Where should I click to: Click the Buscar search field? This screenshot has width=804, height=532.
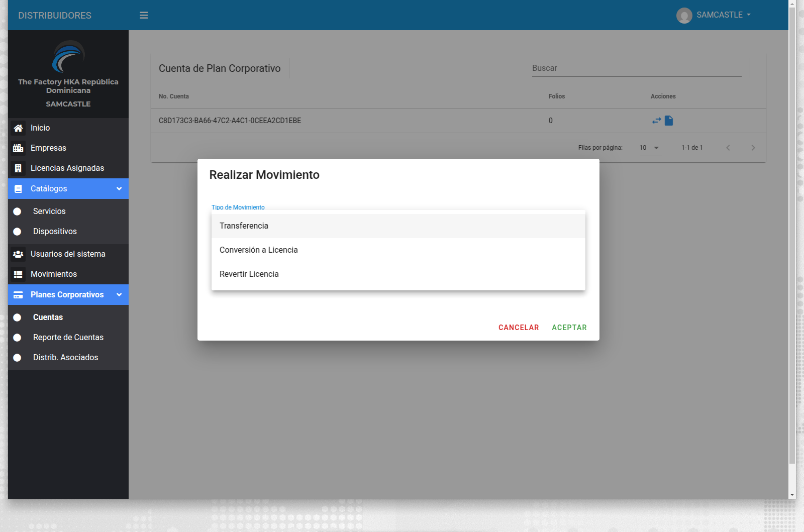tap(637, 68)
